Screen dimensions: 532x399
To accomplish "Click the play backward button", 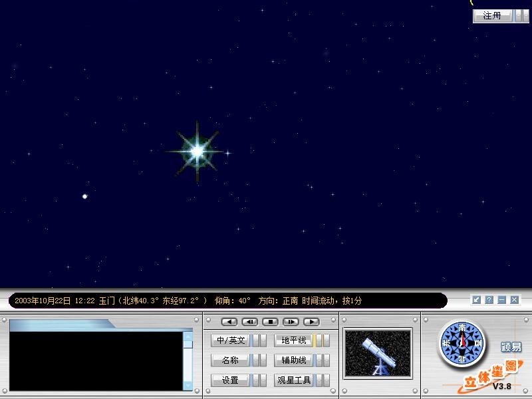I will [229, 321].
